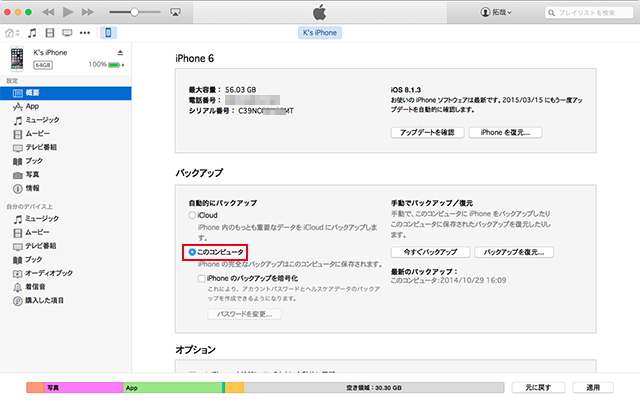Viewport: 640px width, 402px height.
Task: Click the fast-forward playback button
Action: pos(87,12)
